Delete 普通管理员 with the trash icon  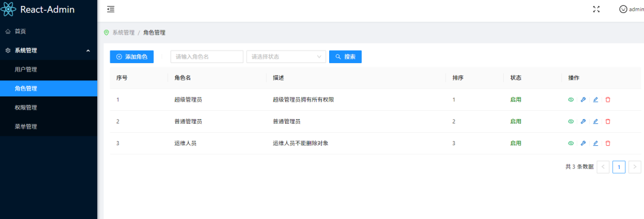pyautogui.click(x=608, y=121)
